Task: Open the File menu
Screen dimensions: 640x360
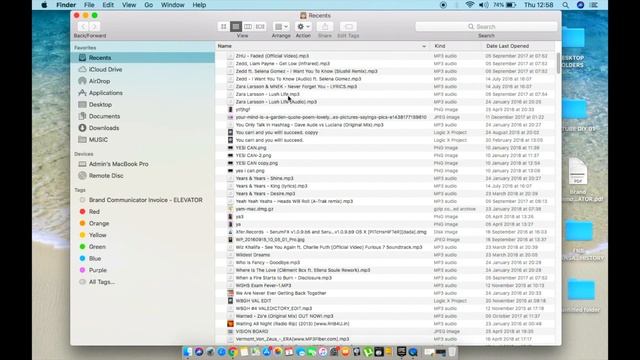Action: (x=89, y=5)
